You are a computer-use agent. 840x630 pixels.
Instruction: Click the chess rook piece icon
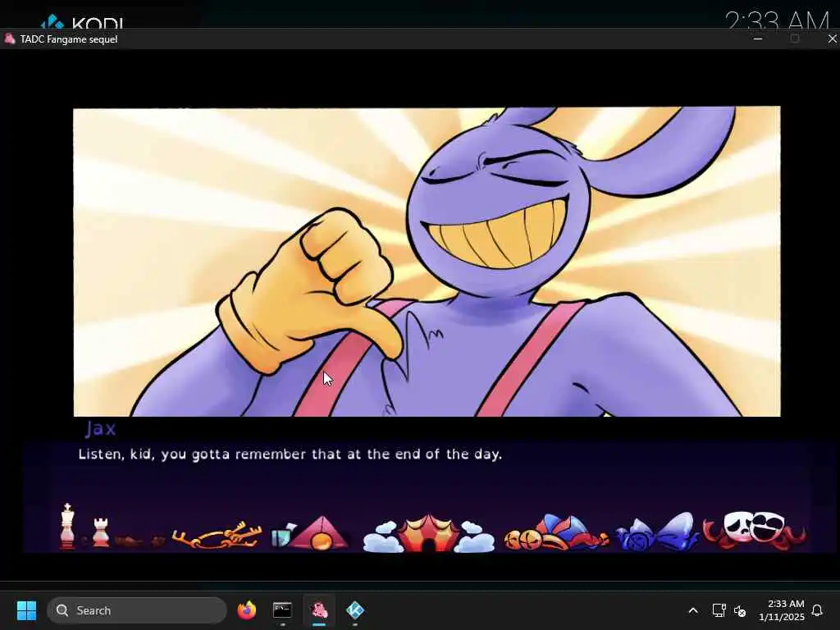[x=101, y=532]
